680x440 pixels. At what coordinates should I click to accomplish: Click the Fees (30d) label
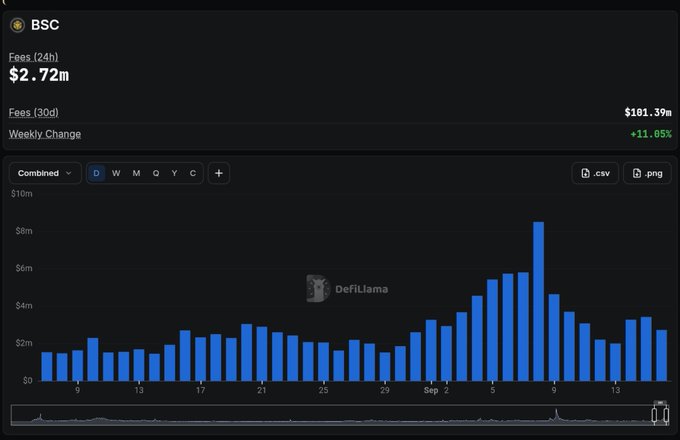[33, 112]
